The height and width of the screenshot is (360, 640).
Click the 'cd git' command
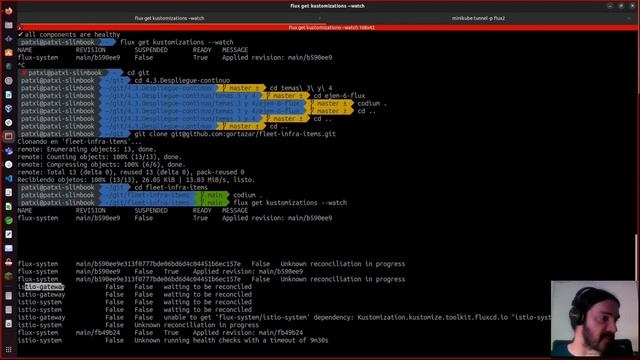[138, 73]
